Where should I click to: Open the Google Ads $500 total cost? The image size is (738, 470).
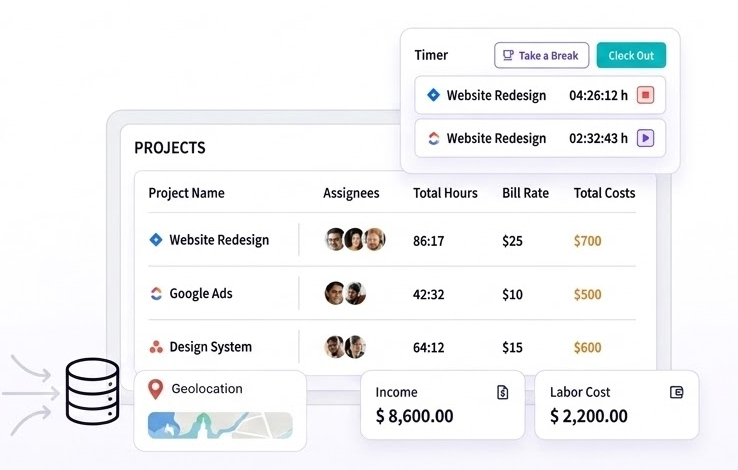(x=587, y=294)
